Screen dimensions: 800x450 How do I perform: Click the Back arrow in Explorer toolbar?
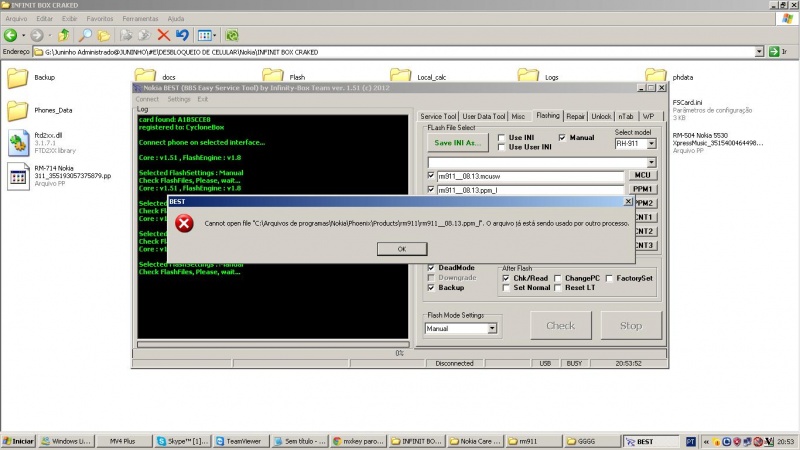click(10, 35)
